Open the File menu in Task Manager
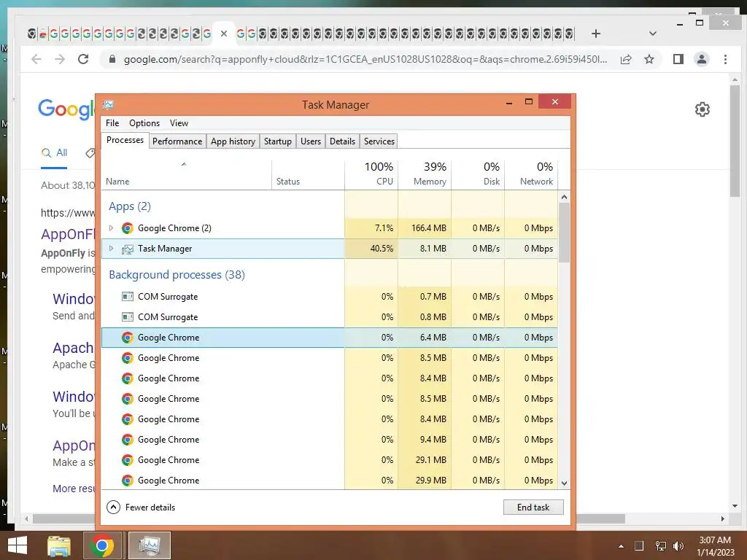The image size is (747, 560). point(112,122)
